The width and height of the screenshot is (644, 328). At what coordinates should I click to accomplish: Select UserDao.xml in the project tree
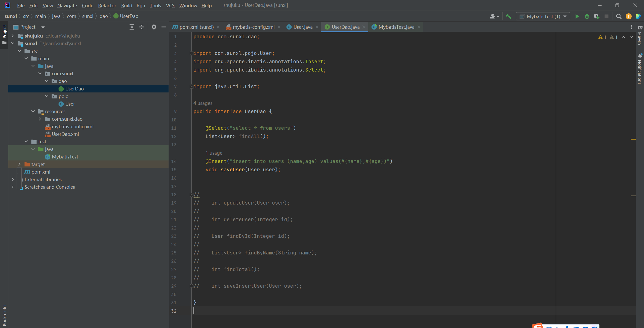click(x=65, y=134)
